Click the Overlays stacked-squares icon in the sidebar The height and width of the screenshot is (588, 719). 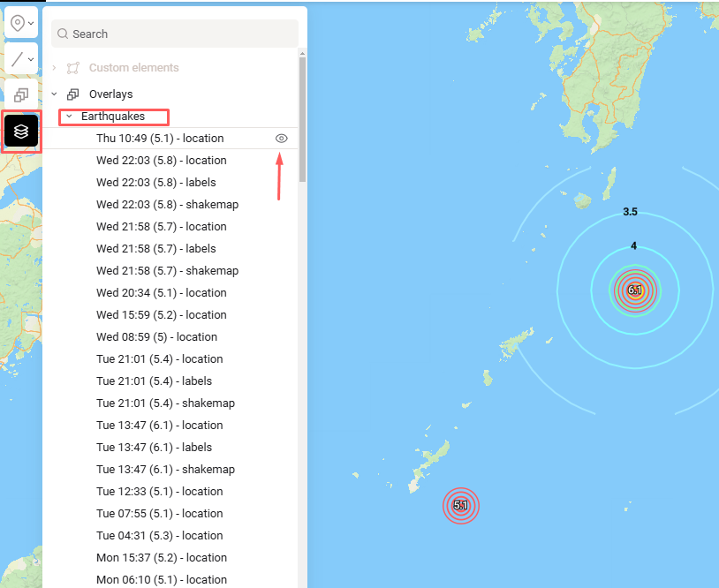point(72,94)
